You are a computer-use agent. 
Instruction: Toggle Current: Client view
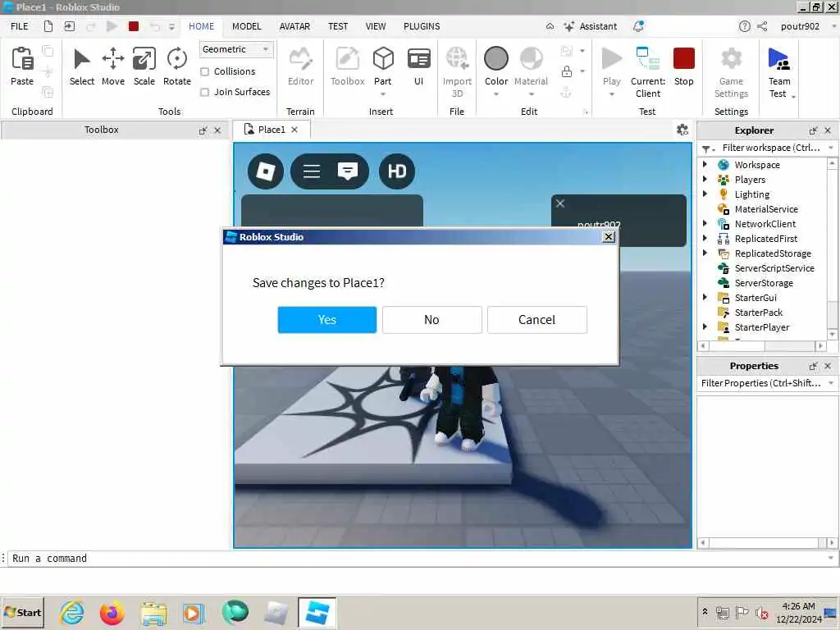coord(648,72)
